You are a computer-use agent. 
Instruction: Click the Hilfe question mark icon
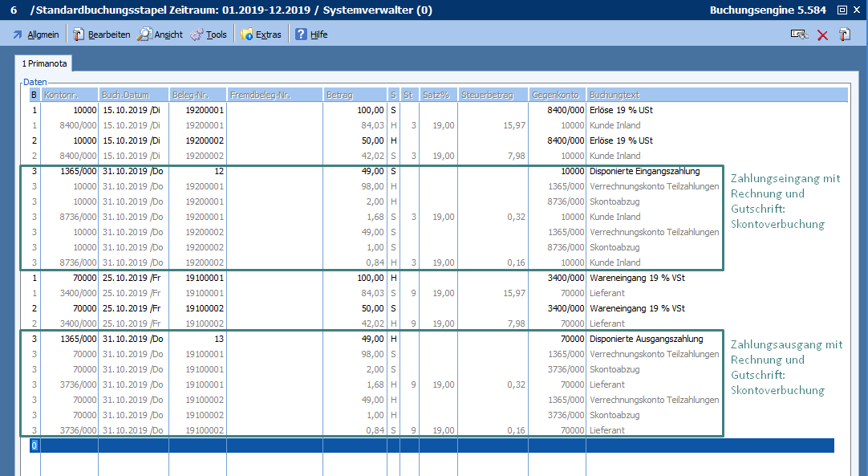point(301,35)
